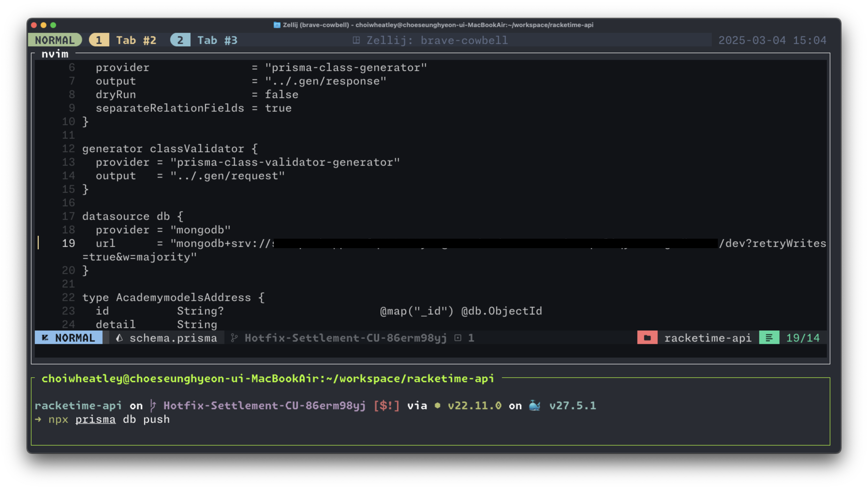Click line number 10 in gutter
Image resolution: width=868 pixels, height=489 pixels.
68,122
